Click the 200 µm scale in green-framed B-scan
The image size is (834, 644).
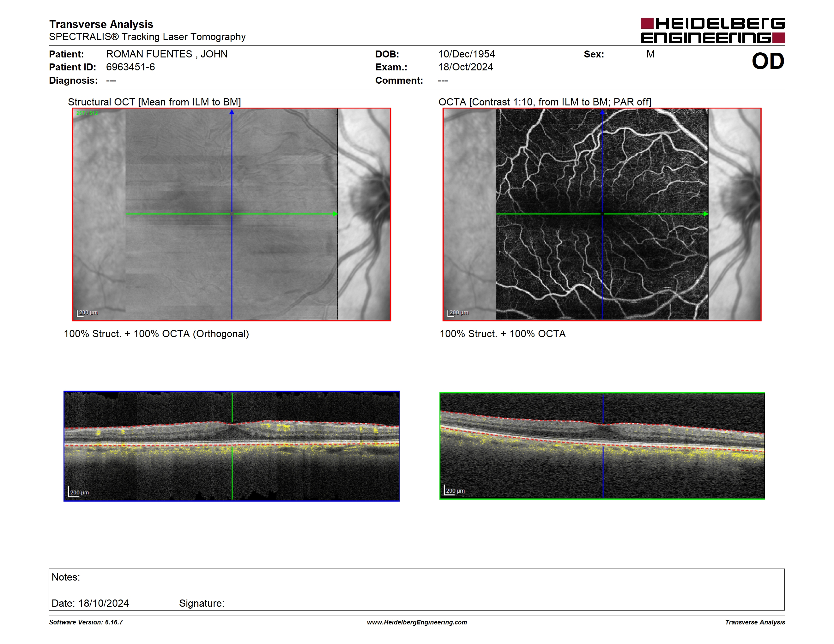click(455, 490)
